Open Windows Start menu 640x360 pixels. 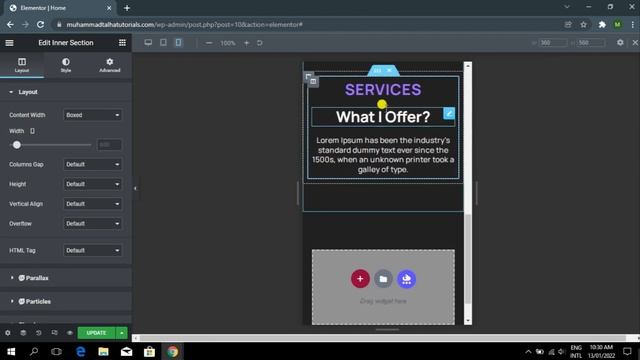[11, 351]
